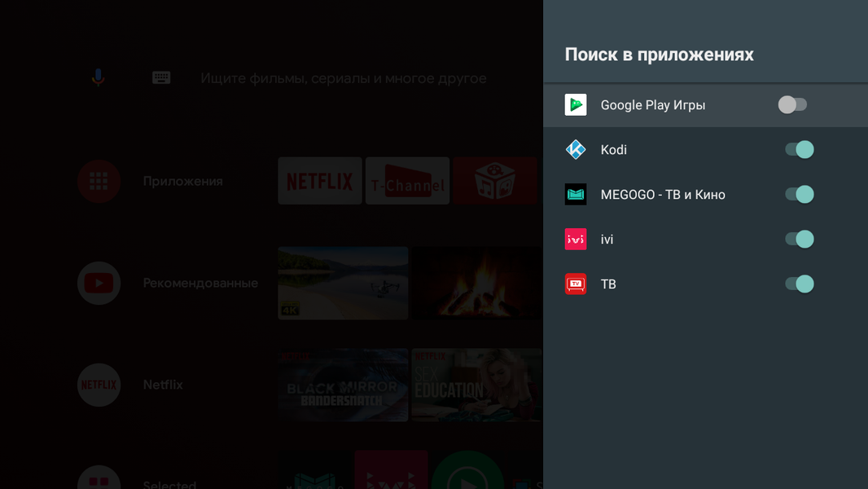The height and width of the screenshot is (489, 868).
Task: Open the 4K lake video thumbnail
Action: click(x=344, y=283)
